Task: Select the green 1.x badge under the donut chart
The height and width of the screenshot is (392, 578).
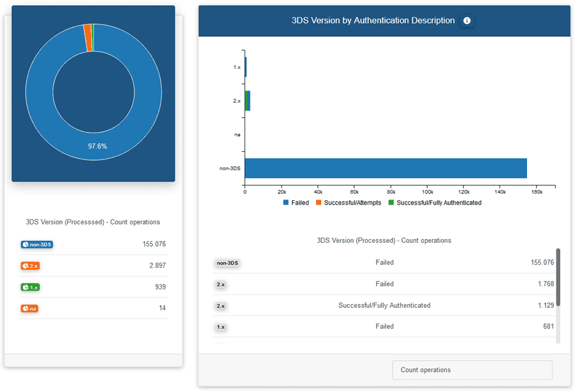Action: pyautogui.click(x=31, y=287)
